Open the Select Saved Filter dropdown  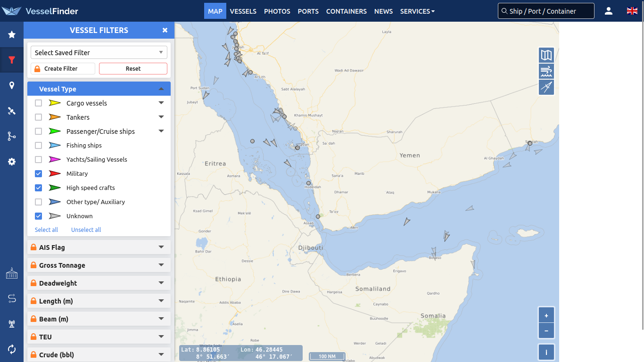(x=99, y=52)
